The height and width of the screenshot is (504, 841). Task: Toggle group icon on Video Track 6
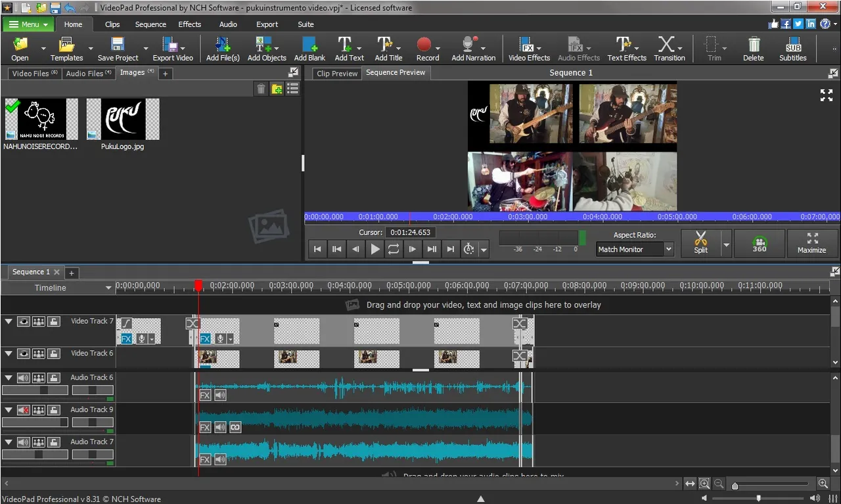coord(39,354)
